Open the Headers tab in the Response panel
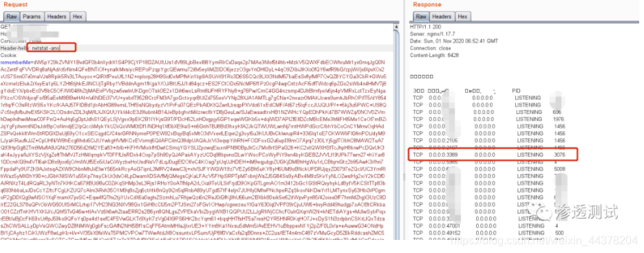Image resolution: width=644 pixels, height=253 pixels. 442,16
